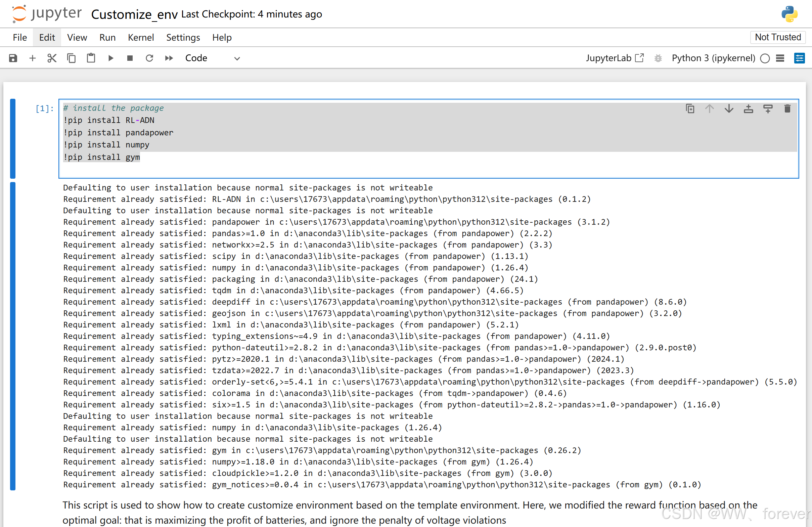This screenshot has width=812, height=527.
Task: Open the cell type Code dropdown
Action: tap(212, 58)
